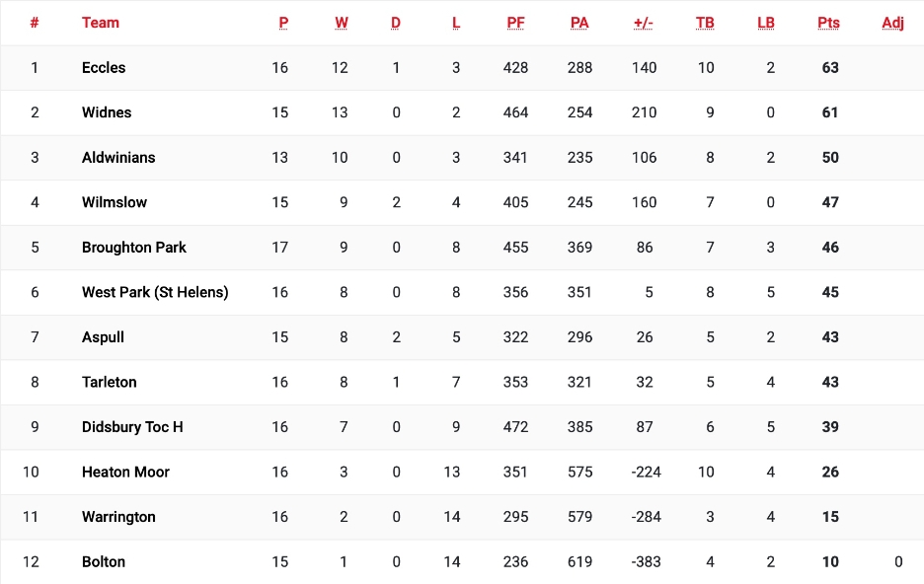Image resolution: width=924 pixels, height=584 pixels.
Task: Click the LB losing bonus header
Action: 766,23
